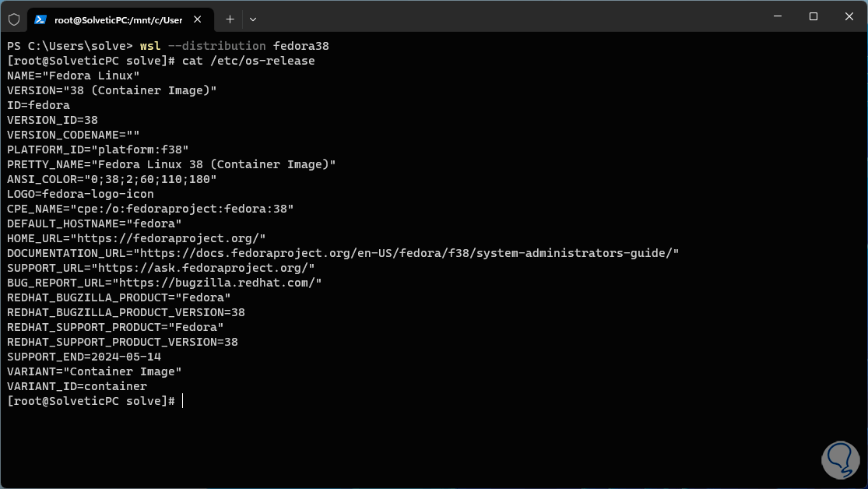Viewport: 868px width, 489px height.
Task: Close the Windows Terminal window
Action: 849,16
